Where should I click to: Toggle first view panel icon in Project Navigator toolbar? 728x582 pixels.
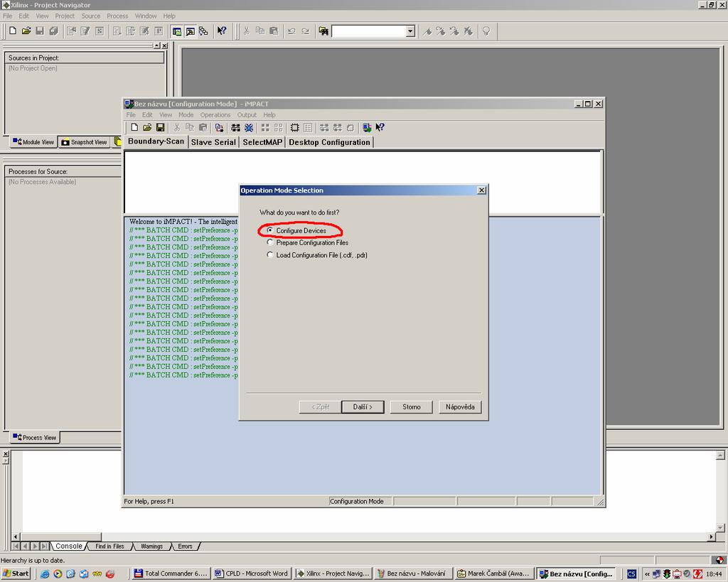(x=177, y=31)
